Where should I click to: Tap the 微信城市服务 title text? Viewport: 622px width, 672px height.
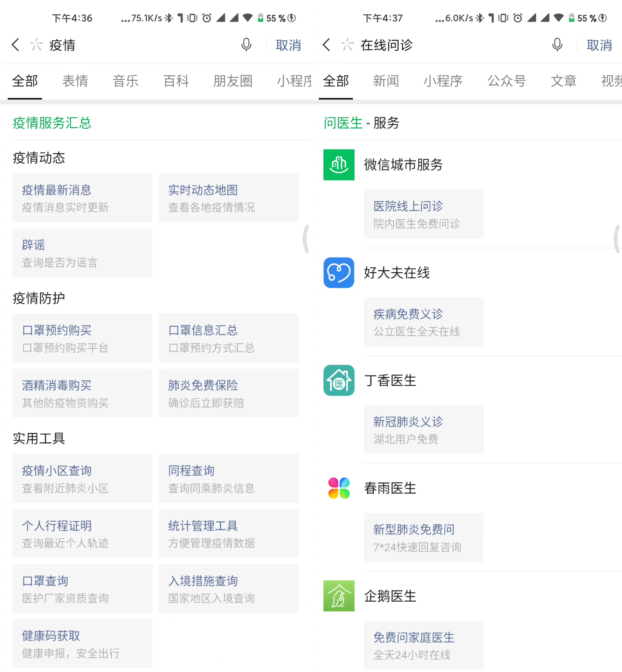click(x=403, y=165)
